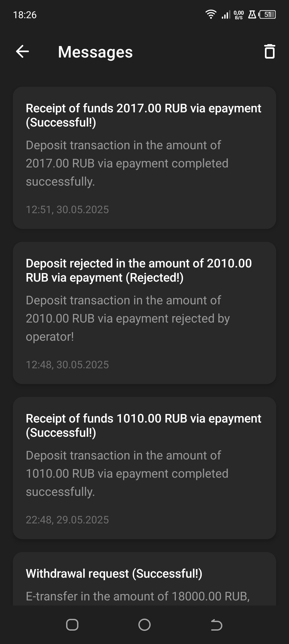Open the 1010.00 RUB receipt message
Viewport: 289px width, 644px height.
(144, 468)
